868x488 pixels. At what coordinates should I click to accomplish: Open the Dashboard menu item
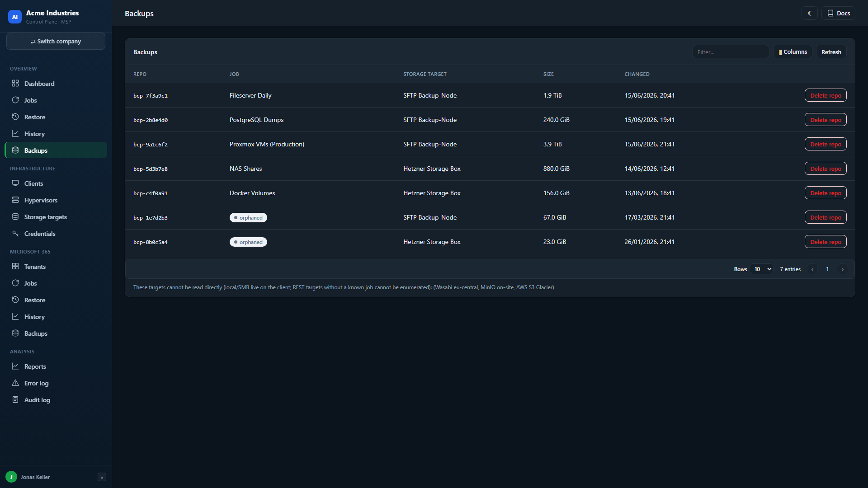[56, 84]
